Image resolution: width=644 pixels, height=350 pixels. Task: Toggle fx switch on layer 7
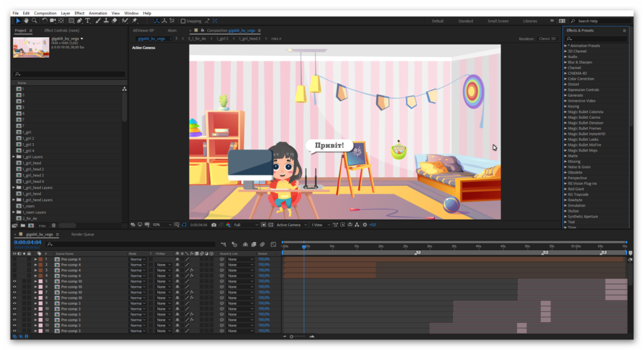click(x=192, y=292)
